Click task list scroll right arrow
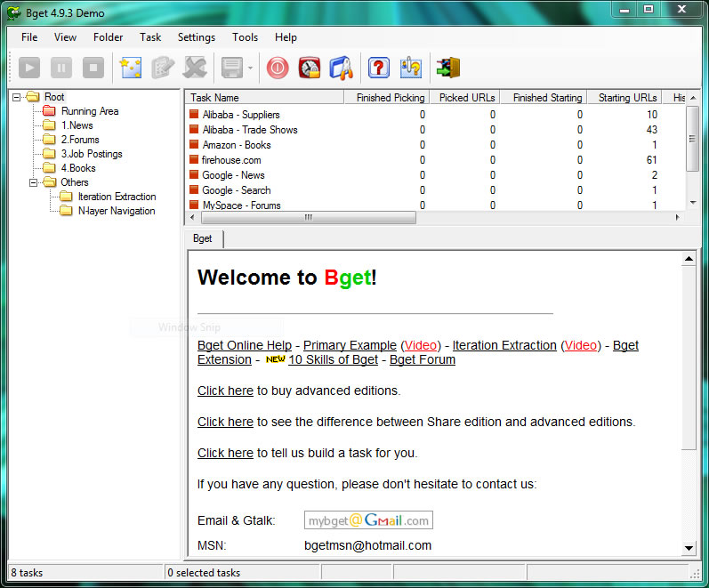The width and height of the screenshot is (709, 588). point(677,218)
